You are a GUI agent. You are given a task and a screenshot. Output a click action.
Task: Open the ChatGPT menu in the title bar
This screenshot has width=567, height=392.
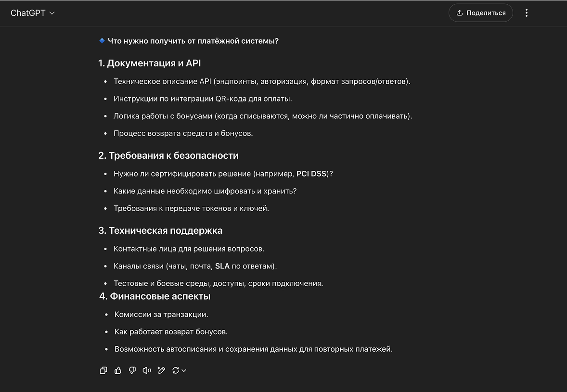click(33, 13)
